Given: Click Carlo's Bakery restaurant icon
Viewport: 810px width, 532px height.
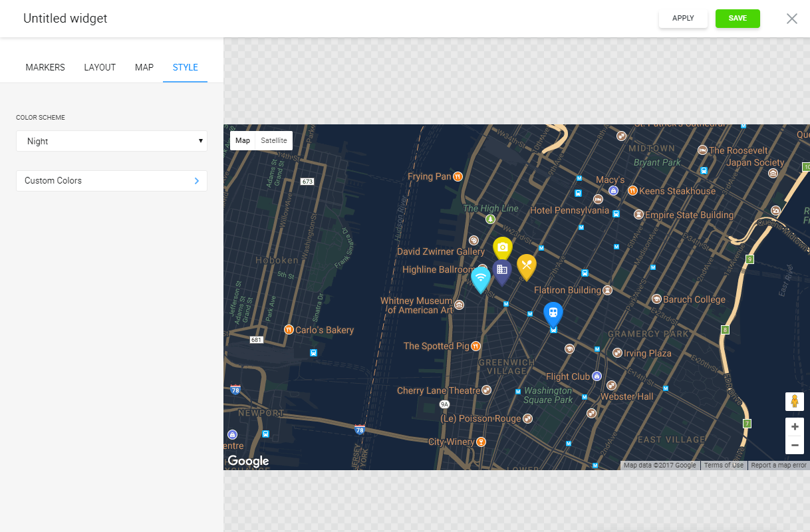Looking at the screenshot, I should (x=289, y=330).
